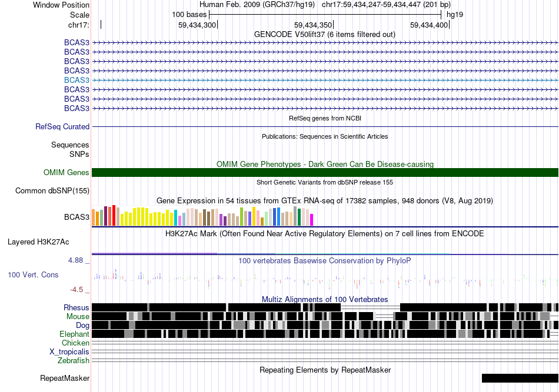Open 'RefSeq genes from NCBI' track title

(325, 118)
